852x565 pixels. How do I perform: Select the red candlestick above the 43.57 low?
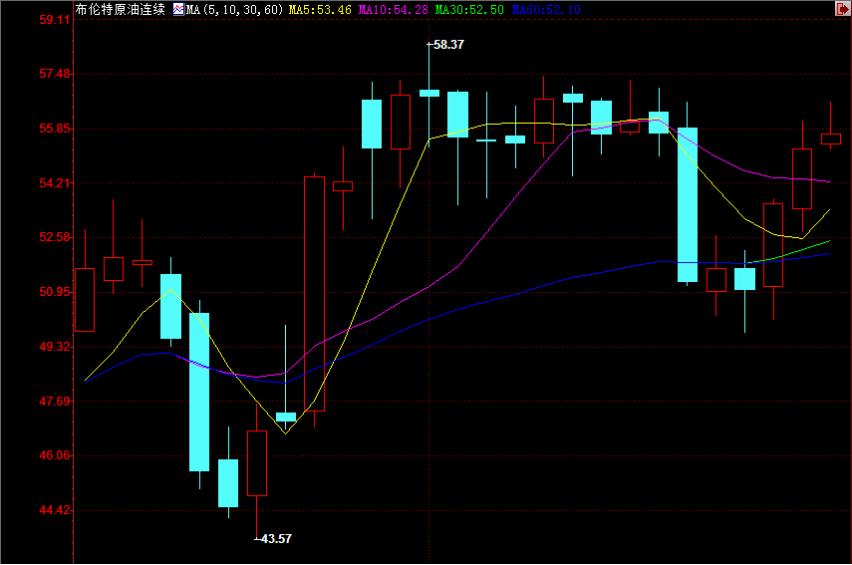coord(257,463)
